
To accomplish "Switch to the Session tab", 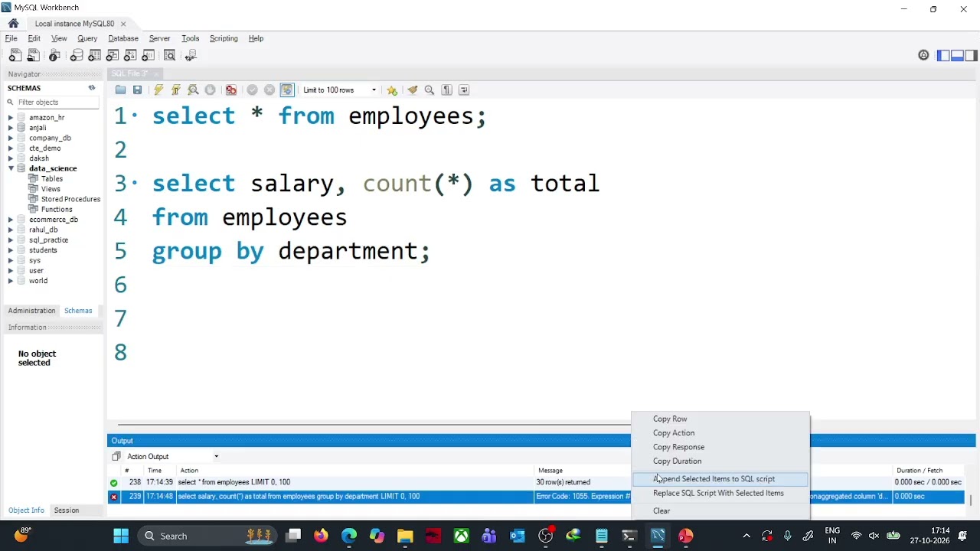I will pos(67,510).
